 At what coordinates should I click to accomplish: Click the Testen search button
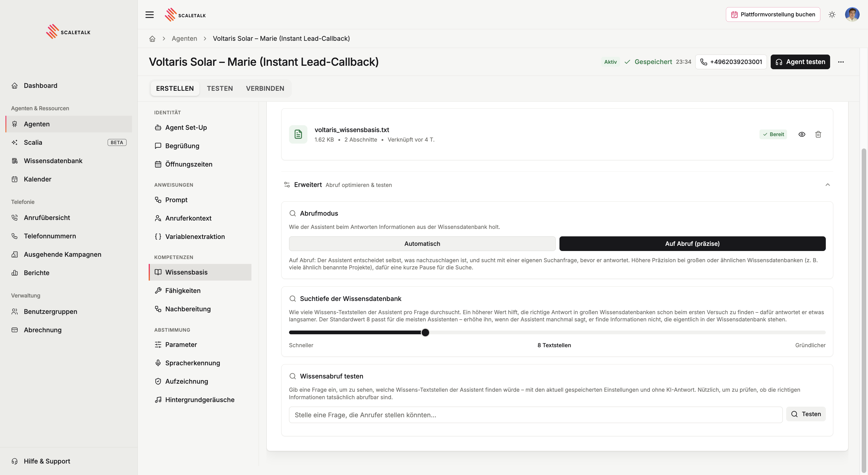click(x=806, y=414)
